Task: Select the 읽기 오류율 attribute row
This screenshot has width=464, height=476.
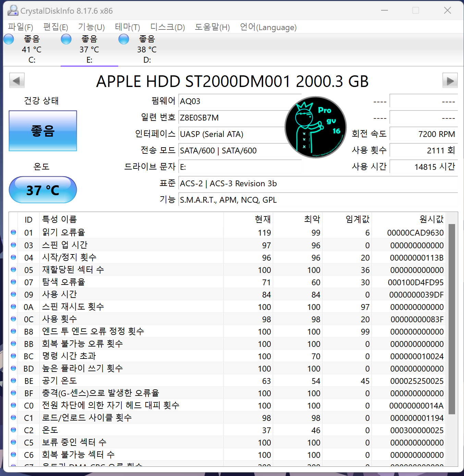Action: (228, 233)
